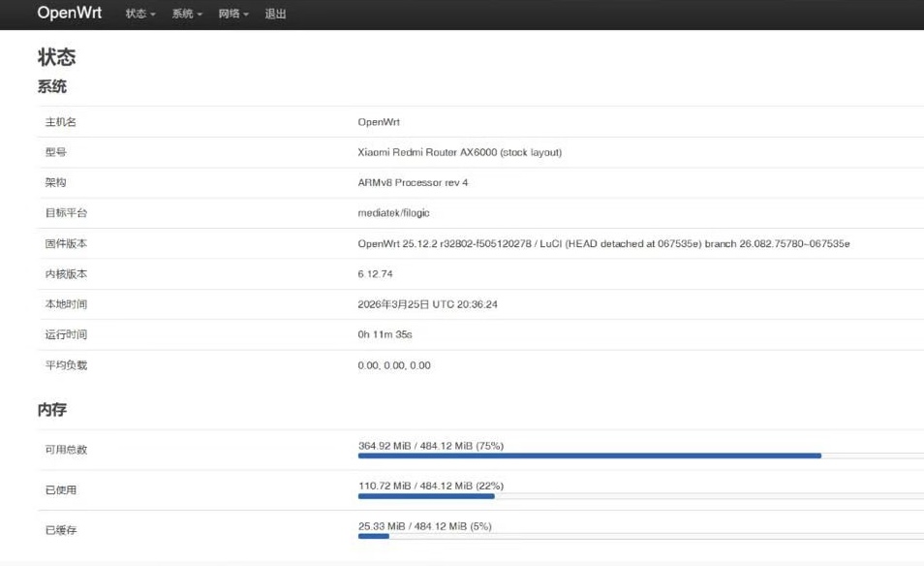Open the 状态 dropdown menu
Viewport: 924px width, 566px height.
click(x=140, y=14)
